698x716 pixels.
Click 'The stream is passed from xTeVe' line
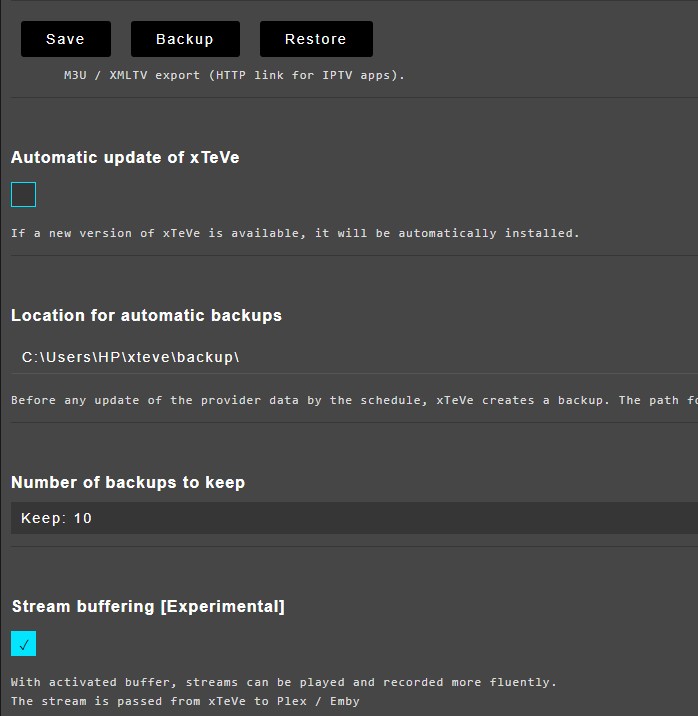(185, 701)
